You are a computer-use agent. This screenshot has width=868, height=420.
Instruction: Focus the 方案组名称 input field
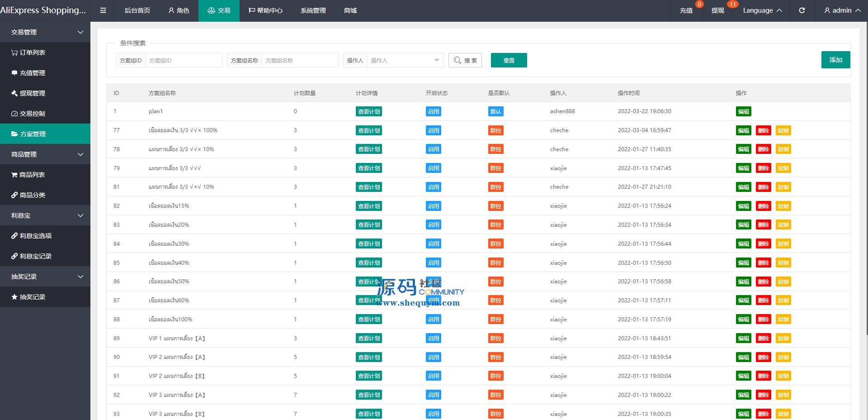point(300,60)
